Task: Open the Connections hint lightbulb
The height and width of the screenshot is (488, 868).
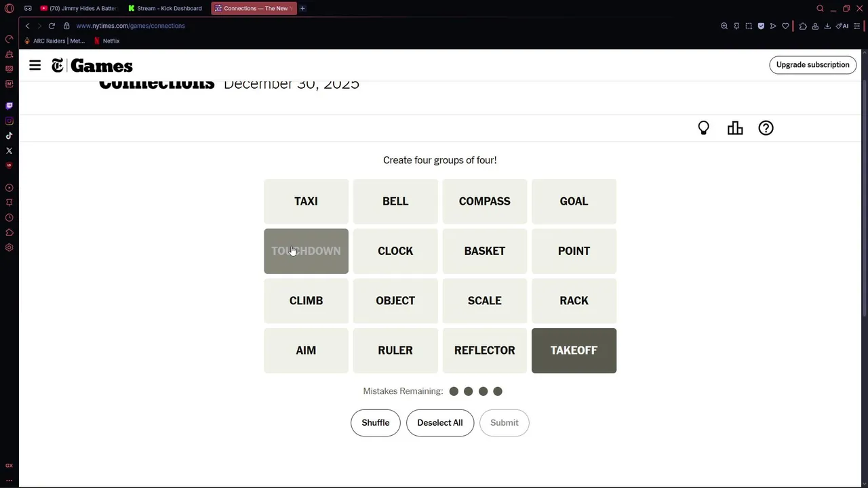Action: (703, 128)
